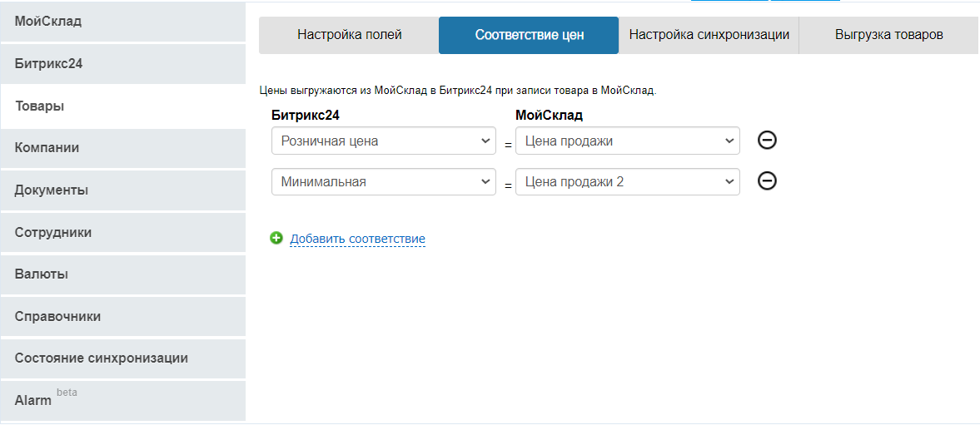Open the Розничная цена dropdown
This screenshot has width=980, height=425.
(x=384, y=141)
